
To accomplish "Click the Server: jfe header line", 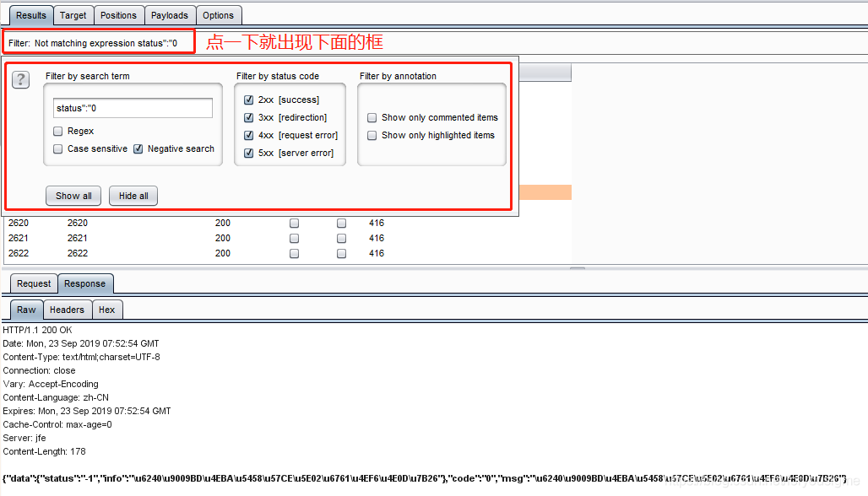I will click(24, 438).
